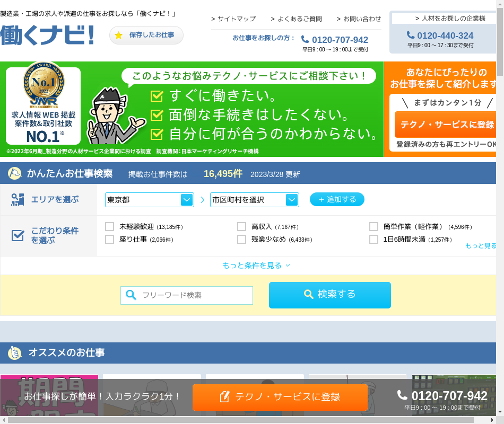Screen dimensions: 504x424
Task: Click the vertical scrollbar thumb
Action: [x=500, y=42]
